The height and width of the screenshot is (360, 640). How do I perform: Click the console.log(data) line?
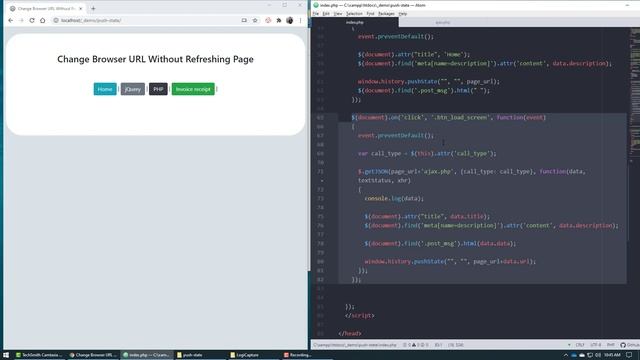point(394,198)
